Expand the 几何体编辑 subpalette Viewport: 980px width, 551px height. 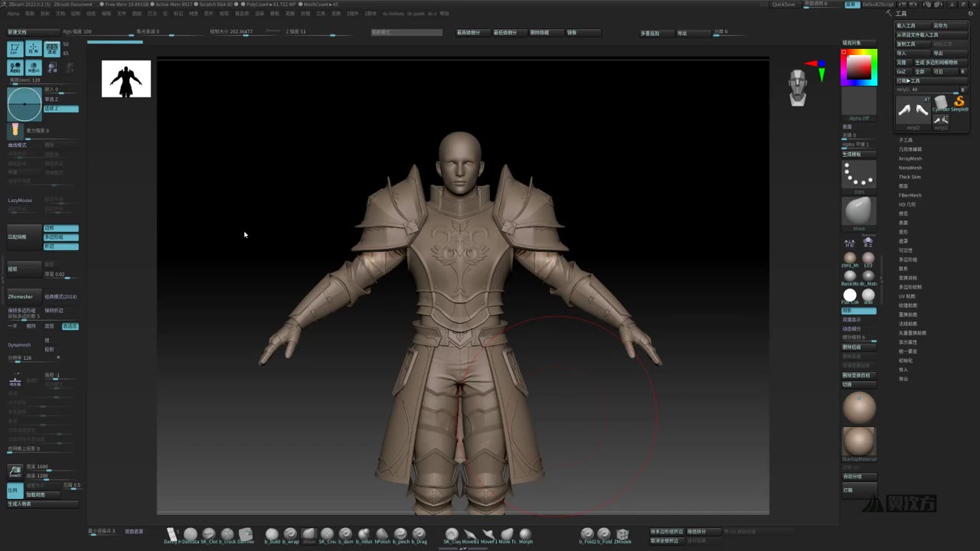tap(910, 149)
